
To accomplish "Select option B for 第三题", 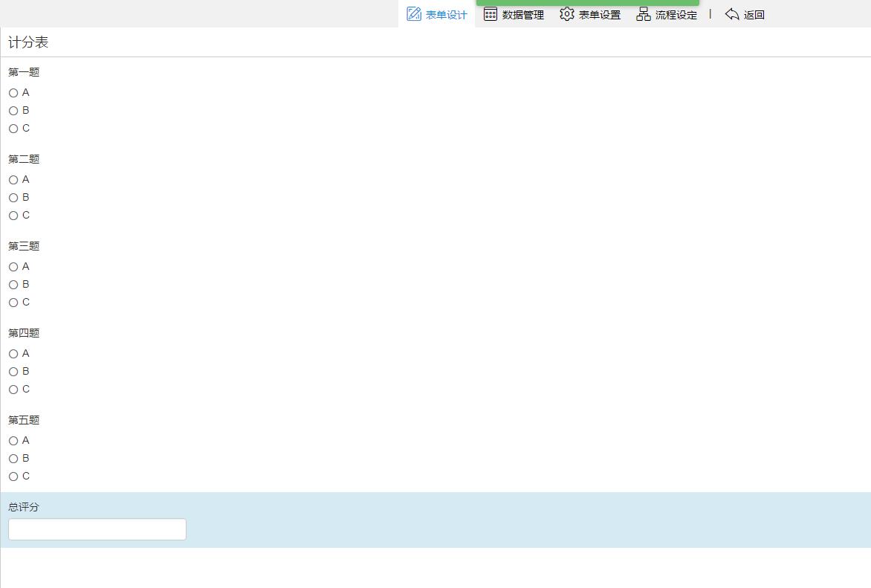I will 13,285.
